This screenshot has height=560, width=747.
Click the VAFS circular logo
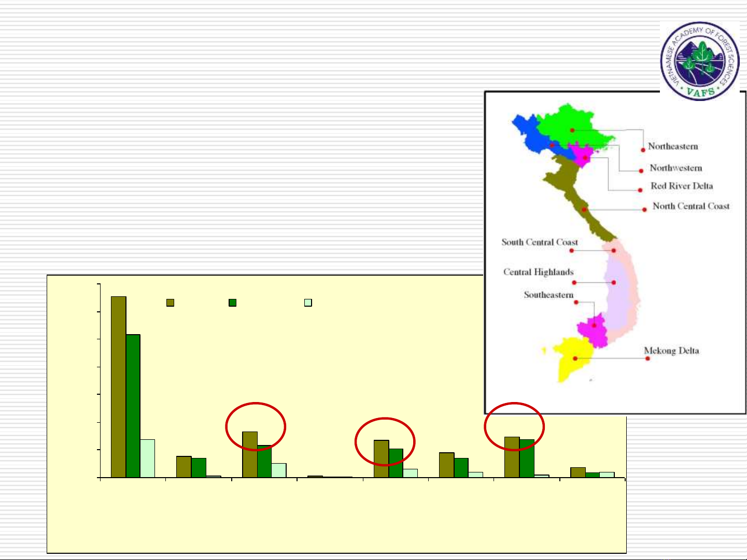coord(701,61)
